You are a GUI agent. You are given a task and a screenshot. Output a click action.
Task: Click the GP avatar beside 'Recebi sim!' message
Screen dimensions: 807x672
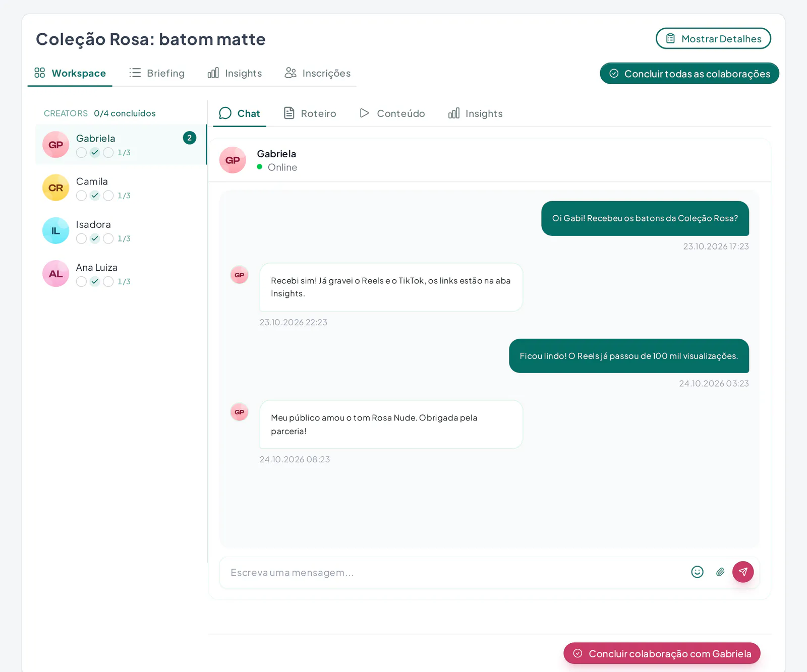(239, 275)
